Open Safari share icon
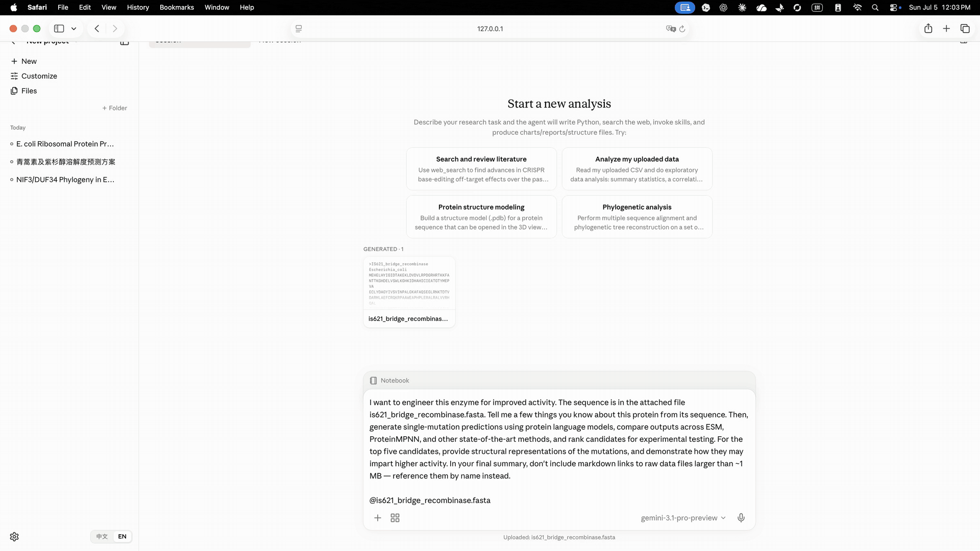Image resolution: width=980 pixels, height=551 pixels. coord(928,29)
